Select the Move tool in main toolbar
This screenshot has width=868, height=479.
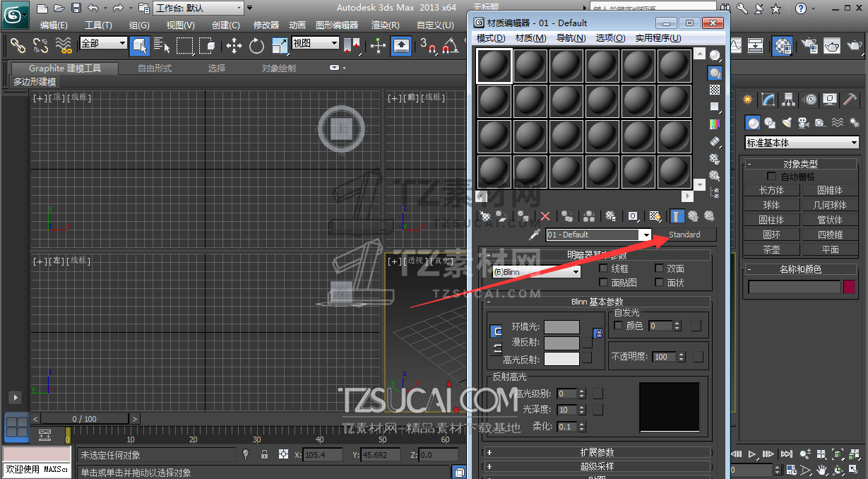tap(234, 47)
